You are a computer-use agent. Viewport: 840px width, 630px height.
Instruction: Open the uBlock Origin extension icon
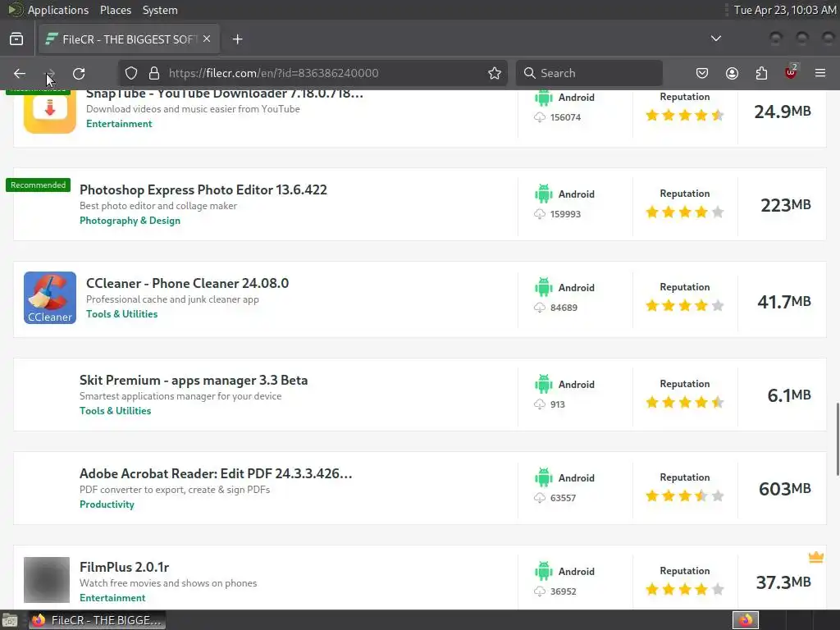(x=791, y=72)
